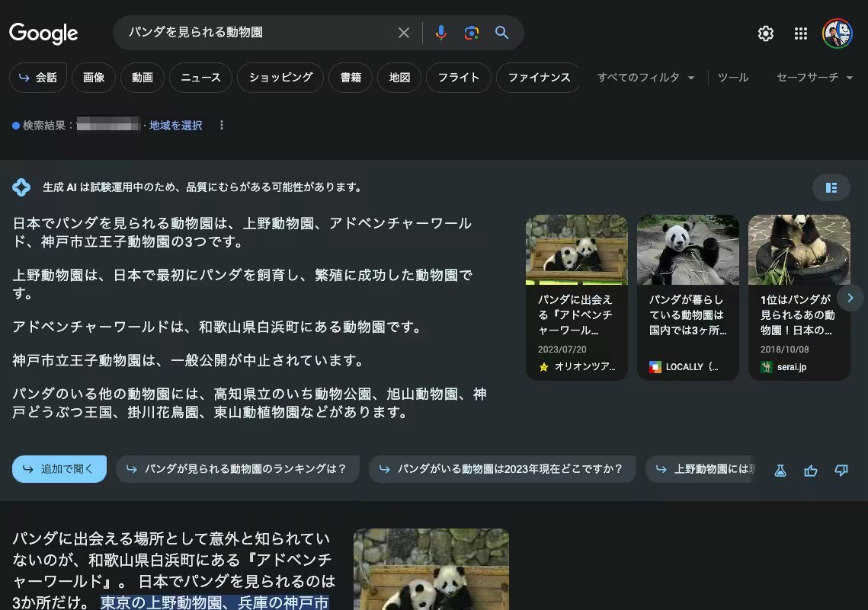This screenshot has height=610, width=868.
Task: Open the ツール options
Action: [x=733, y=78]
